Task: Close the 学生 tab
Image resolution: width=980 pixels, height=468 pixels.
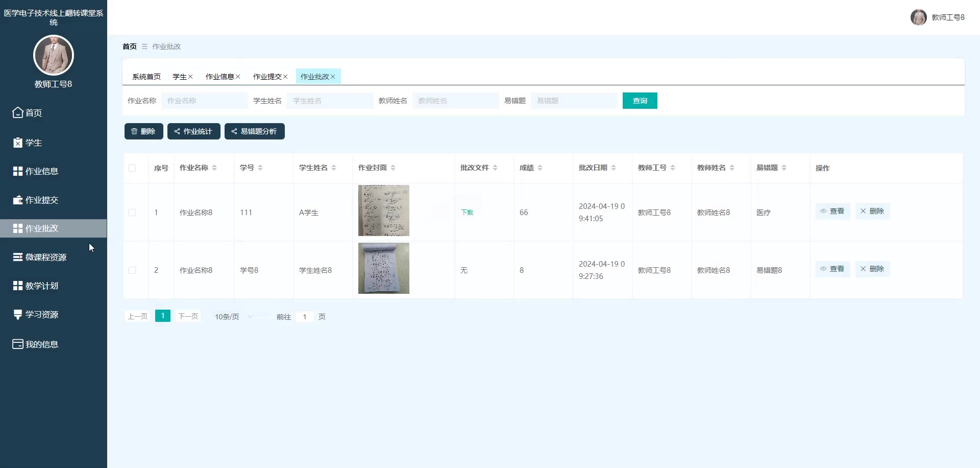Action: [x=190, y=77]
